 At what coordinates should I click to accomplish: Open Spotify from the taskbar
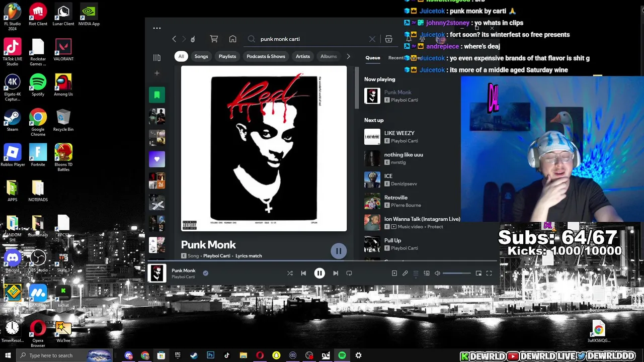pos(342,355)
